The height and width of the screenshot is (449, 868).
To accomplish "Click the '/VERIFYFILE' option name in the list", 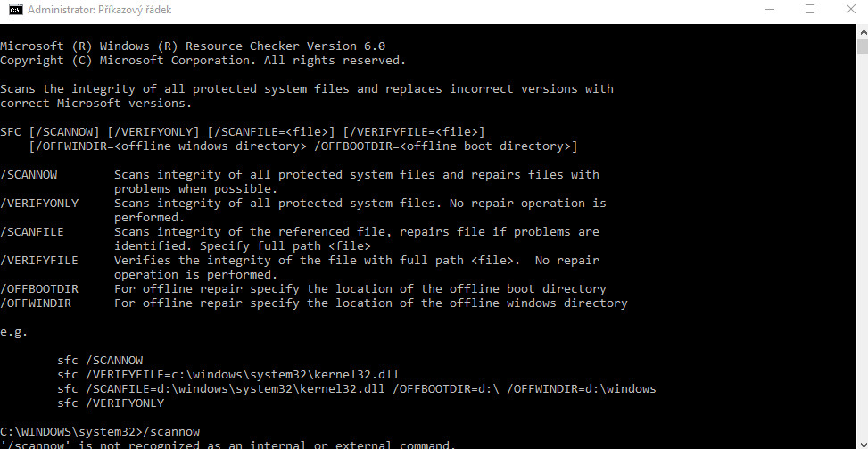I will pos(39,261).
